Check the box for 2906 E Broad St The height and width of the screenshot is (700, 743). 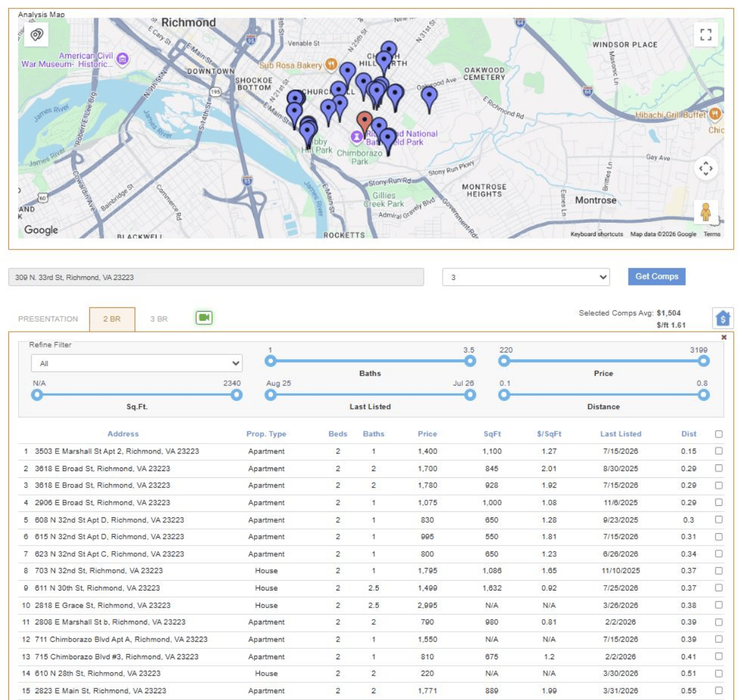pos(719,503)
